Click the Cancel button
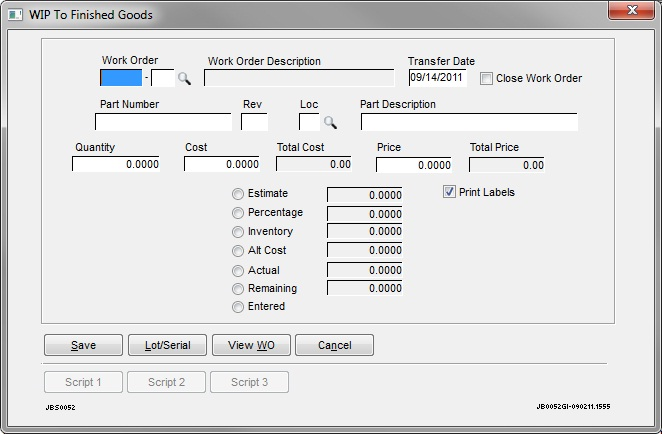Image resolution: width=662 pixels, height=434 pixels. point(334,345)
